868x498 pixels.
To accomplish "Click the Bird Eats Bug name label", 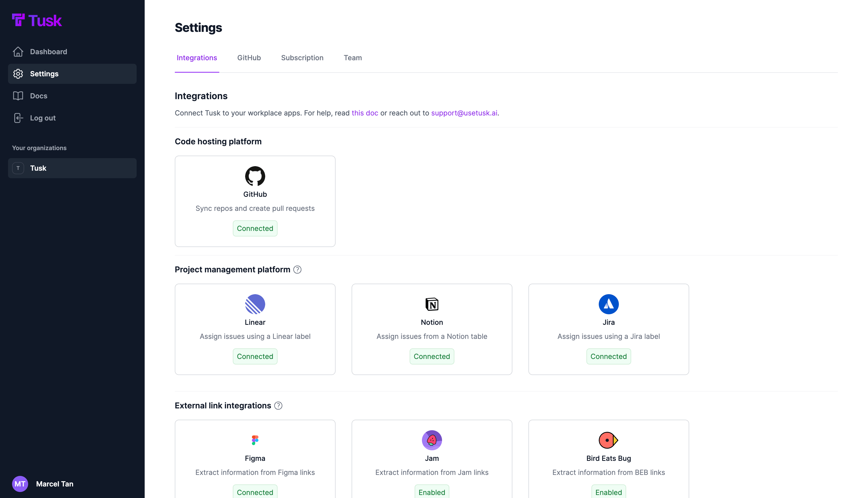I will coord(609,458).
